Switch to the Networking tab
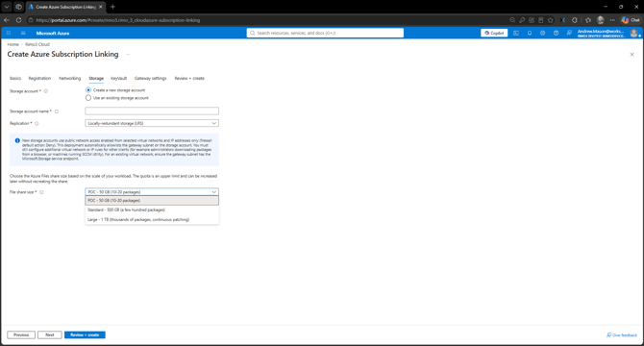Screen dimensions: 644x346 click(x=70, y=79)
